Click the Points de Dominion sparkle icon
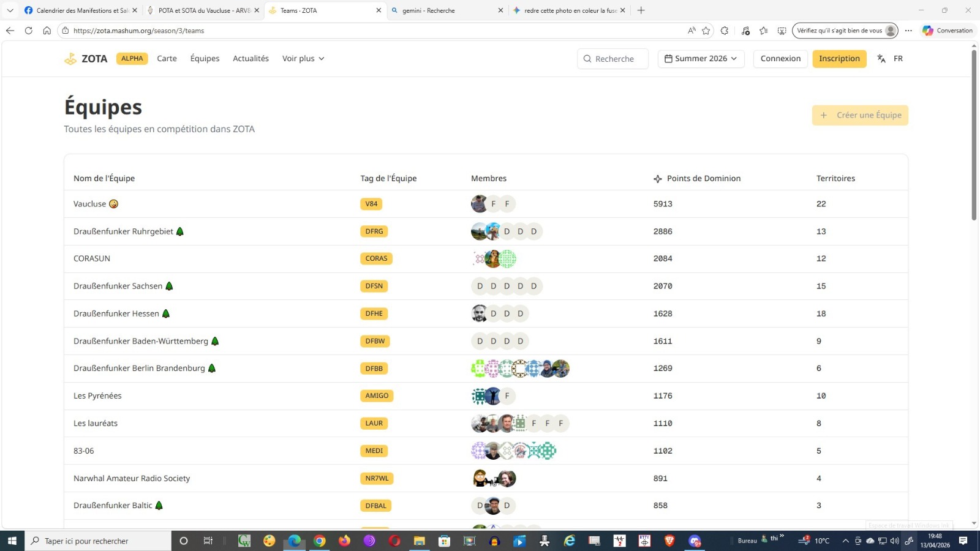Screen dimensions: 980x551 coord(658,179)
